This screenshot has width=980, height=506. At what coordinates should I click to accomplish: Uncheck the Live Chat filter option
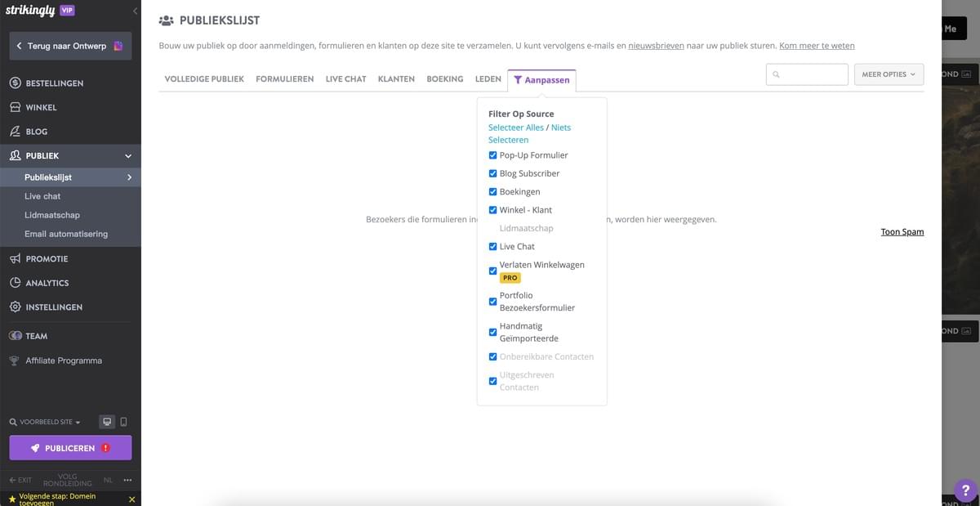click(x=492, y=246)
